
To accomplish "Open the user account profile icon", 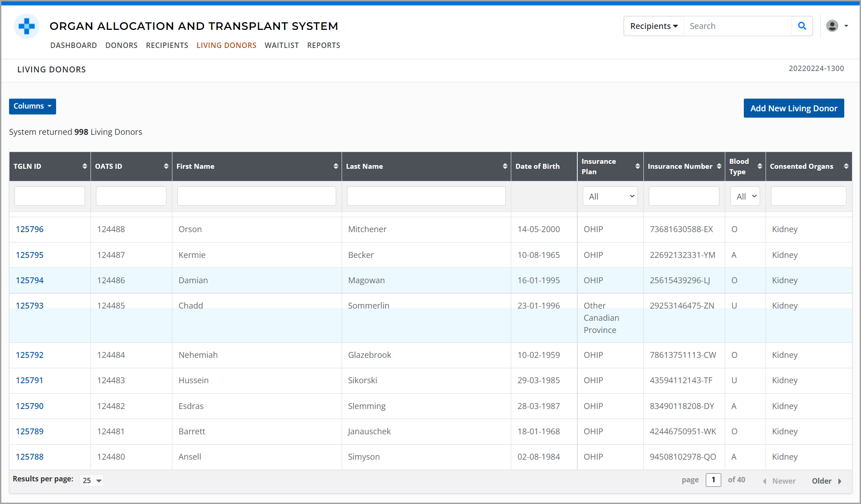I will click(832, 26).
